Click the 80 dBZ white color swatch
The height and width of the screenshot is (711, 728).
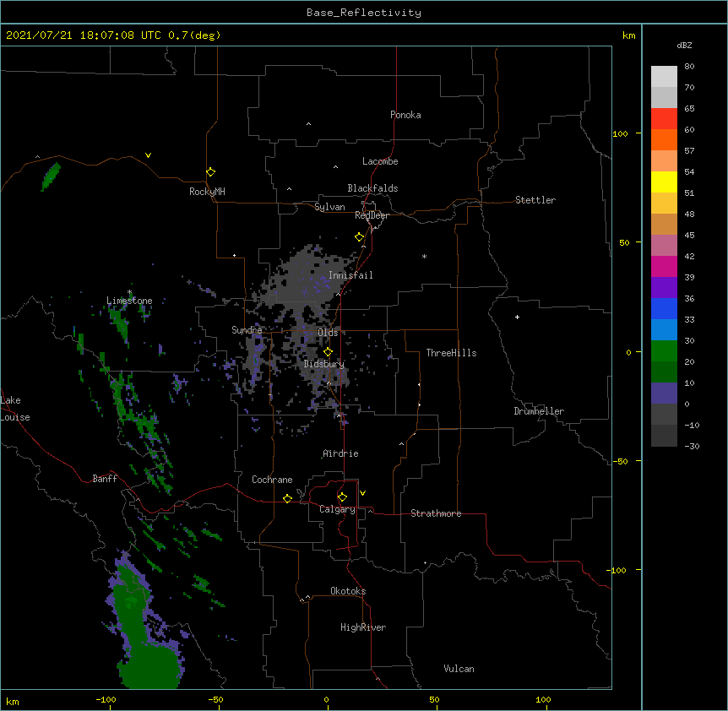(664, 76)
